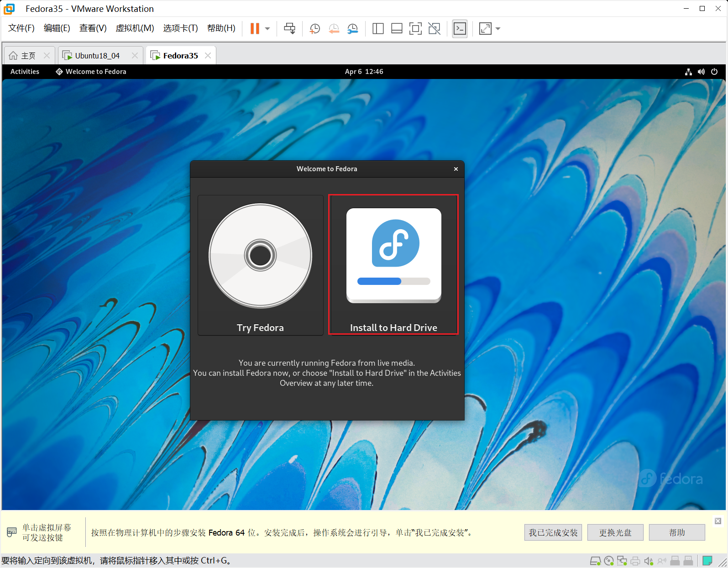Click the 更换光盘 button

pyautogui.click(x=615, y=532)
